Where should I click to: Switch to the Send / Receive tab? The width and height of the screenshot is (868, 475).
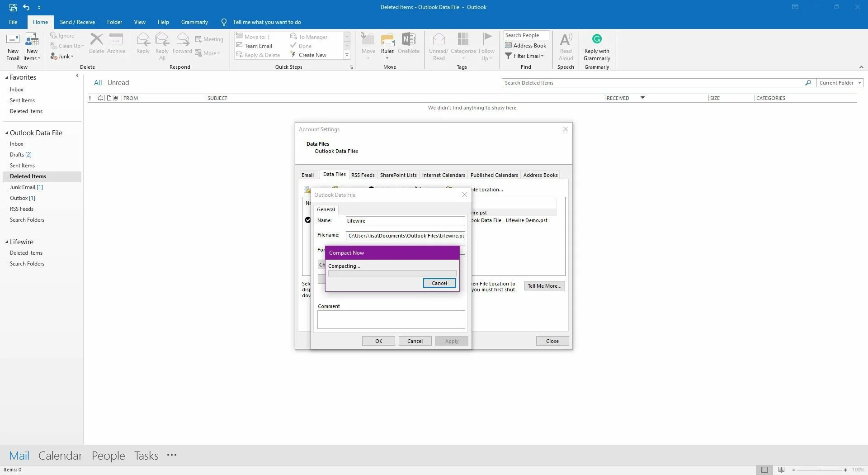[x=77, y=22]
